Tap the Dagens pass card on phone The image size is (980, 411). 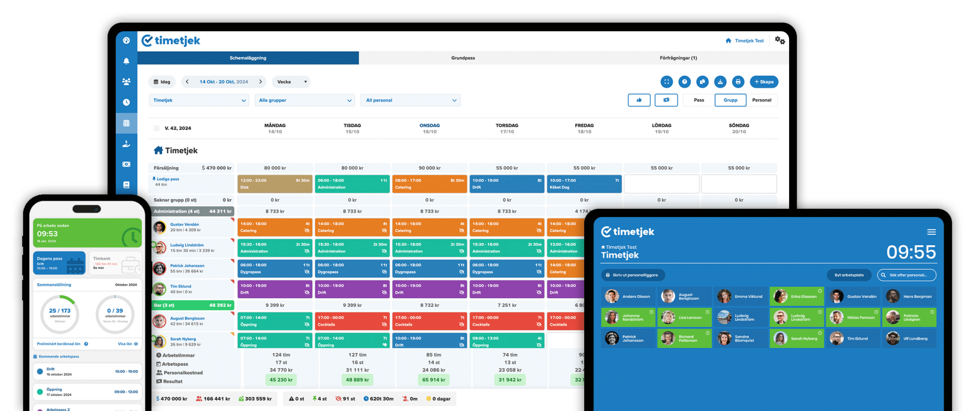tap(59, 263)
